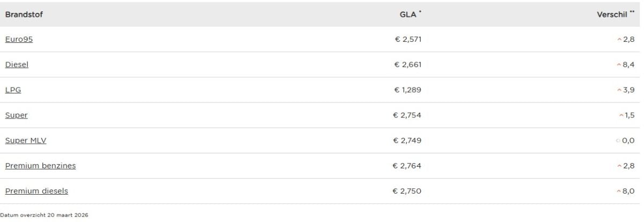
Task: Open the Diesel fuel link
Action: [x=17, y=64]
